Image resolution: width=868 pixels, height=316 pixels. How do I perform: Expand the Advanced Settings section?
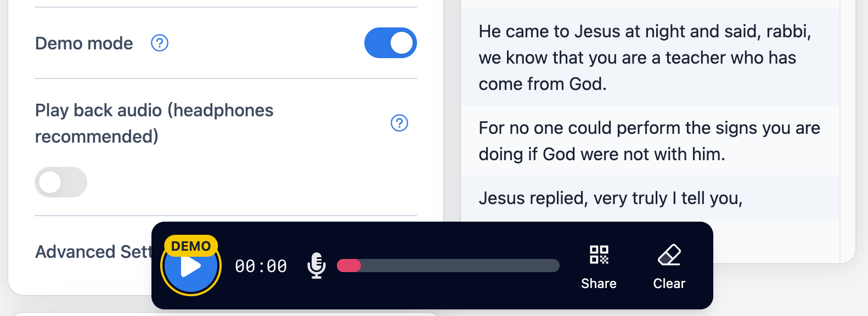(x=92, y=252)
